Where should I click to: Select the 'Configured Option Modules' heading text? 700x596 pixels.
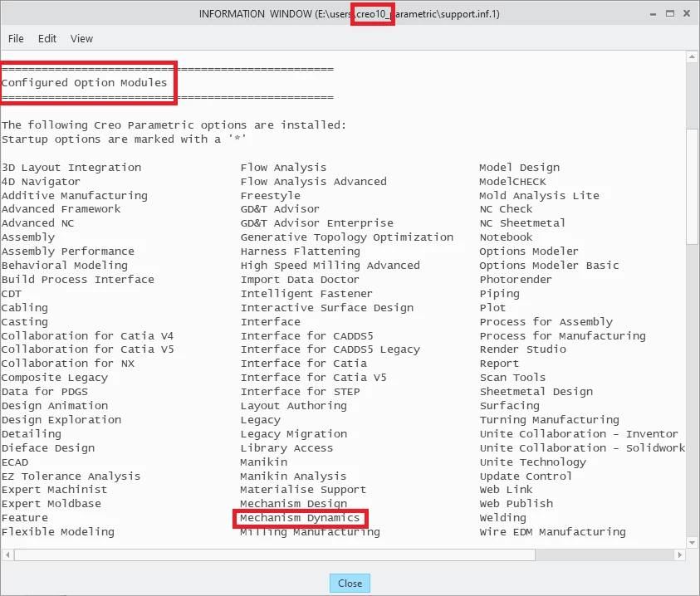[84, 83]
